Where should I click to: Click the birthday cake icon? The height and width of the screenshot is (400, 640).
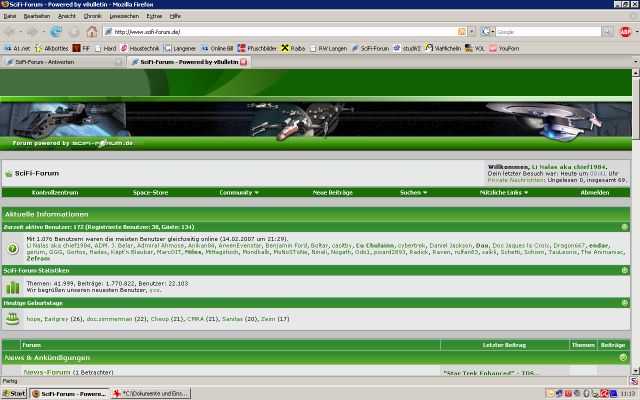13,318
